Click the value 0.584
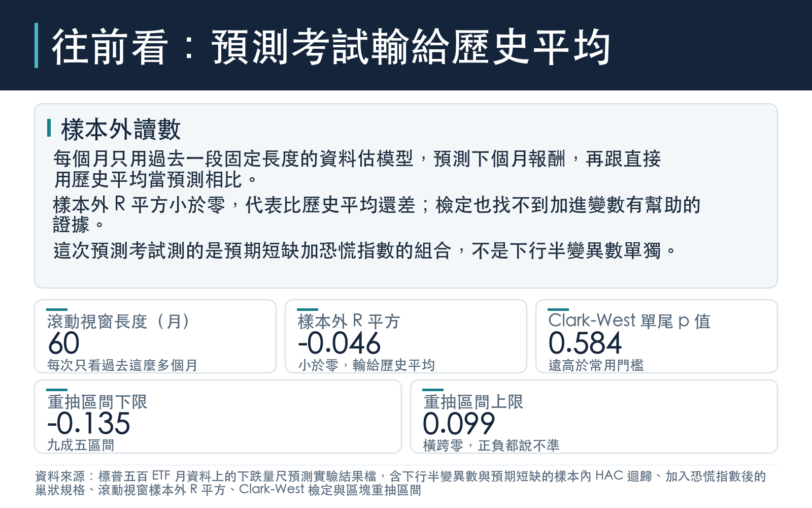The image size is (812, 508). tap(585, 343)
